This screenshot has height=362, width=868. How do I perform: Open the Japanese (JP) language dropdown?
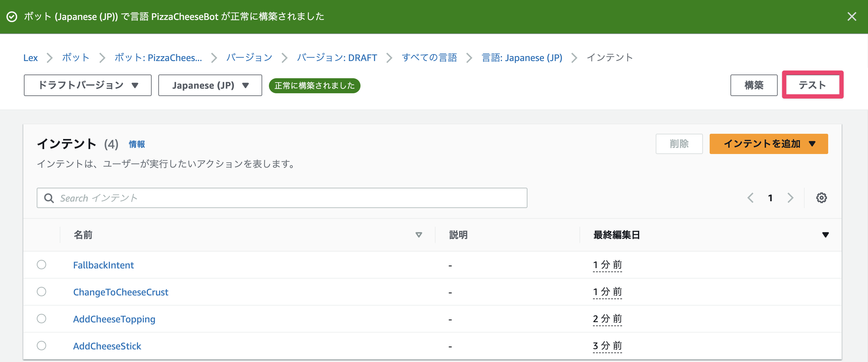tap(210, 85)
